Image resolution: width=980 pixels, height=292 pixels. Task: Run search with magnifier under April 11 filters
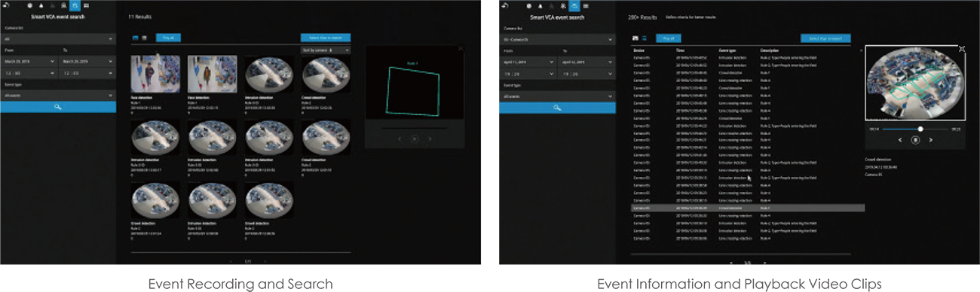coord(557,108)
